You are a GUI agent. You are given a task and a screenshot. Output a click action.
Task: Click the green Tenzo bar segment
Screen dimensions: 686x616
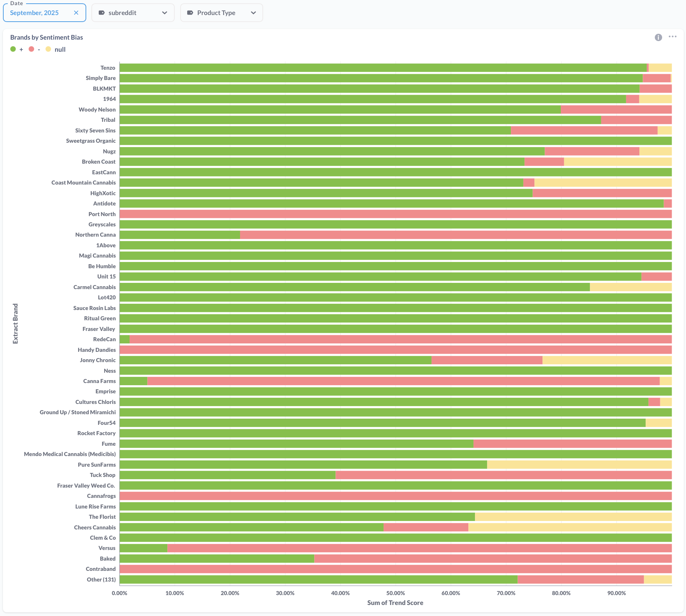coord(382,68)
